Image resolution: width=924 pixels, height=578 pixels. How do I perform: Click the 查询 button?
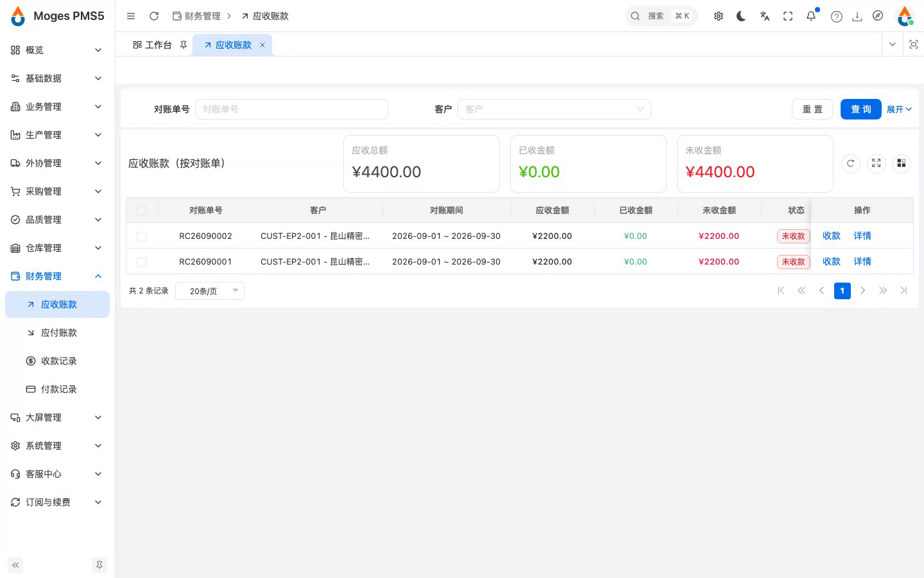tap(861, 109)
